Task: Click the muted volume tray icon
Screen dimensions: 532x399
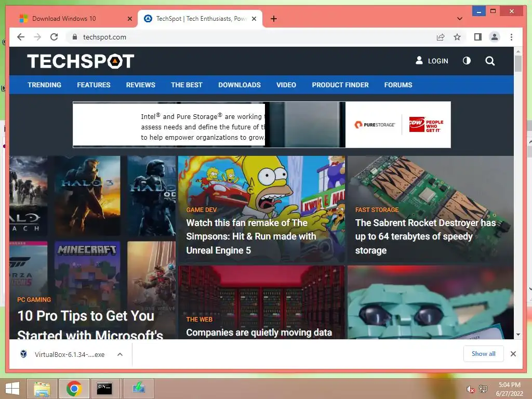Action: click(470, 389)
